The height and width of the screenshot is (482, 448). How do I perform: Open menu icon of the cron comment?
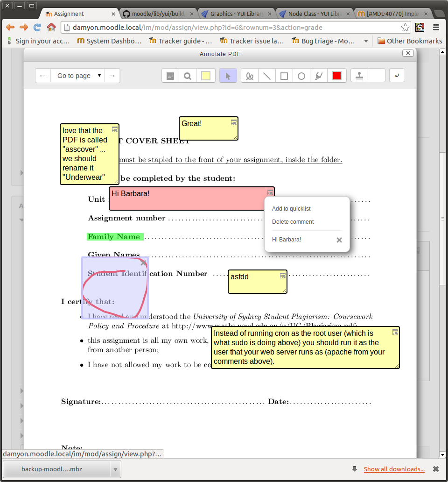[395, 332]
